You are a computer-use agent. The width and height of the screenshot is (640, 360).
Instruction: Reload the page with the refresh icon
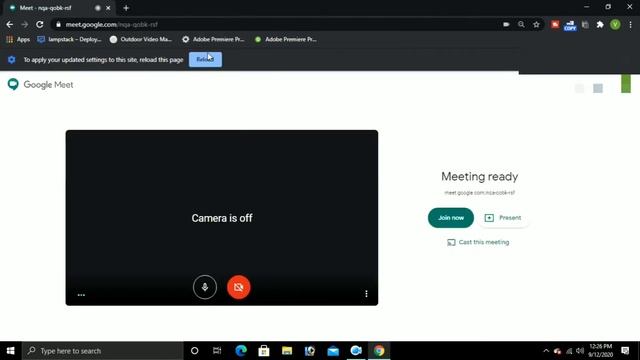pyautogui.click(x=40, y=24)
